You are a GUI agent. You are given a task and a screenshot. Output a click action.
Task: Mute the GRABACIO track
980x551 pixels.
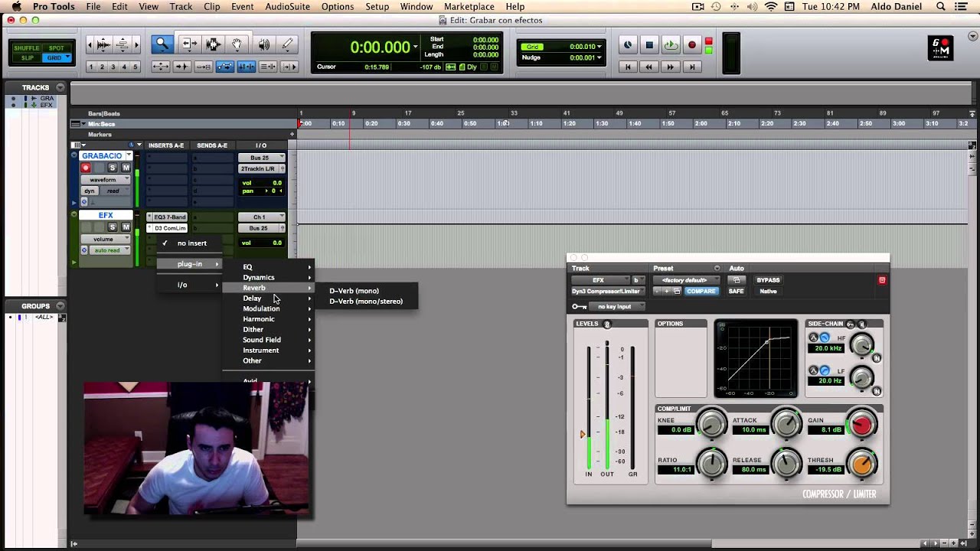pyautogui.click(x=126, y=168)
